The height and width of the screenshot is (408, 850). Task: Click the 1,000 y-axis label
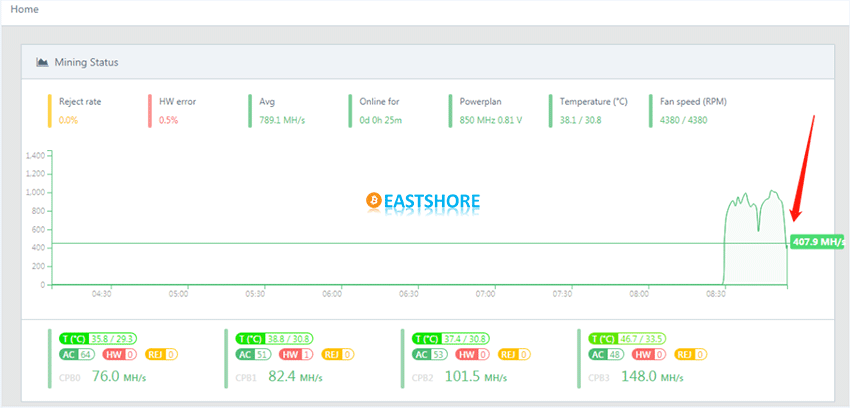pyautogui.click(x=35, y=193)
